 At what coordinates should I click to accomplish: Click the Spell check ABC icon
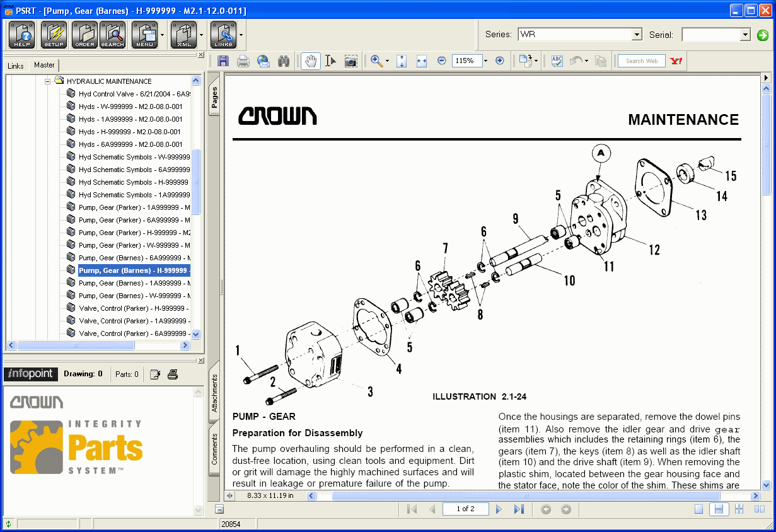coord(557,61)
